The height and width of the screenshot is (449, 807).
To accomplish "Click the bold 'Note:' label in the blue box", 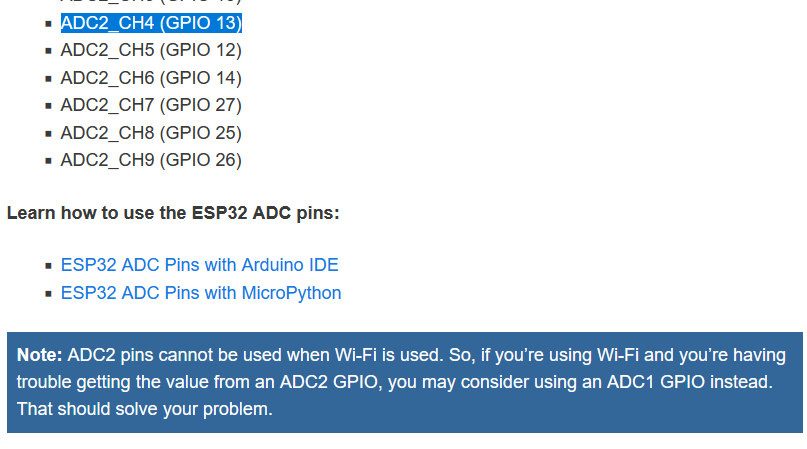I will tap(40, 355).
